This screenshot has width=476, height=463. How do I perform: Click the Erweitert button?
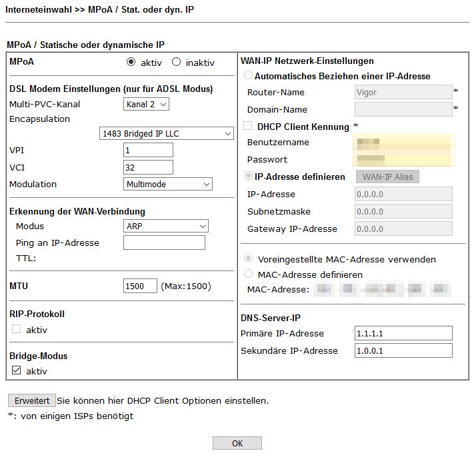pyautogui.click(x=31, y=400)
